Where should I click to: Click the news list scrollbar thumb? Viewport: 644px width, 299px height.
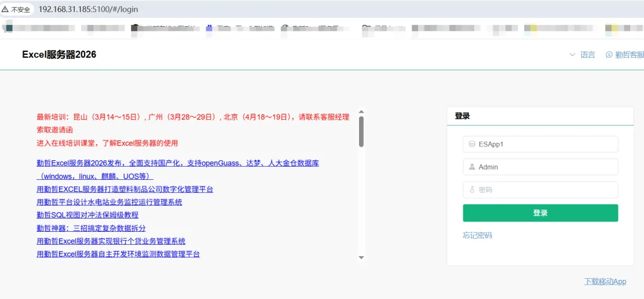[x=361, y=131]
